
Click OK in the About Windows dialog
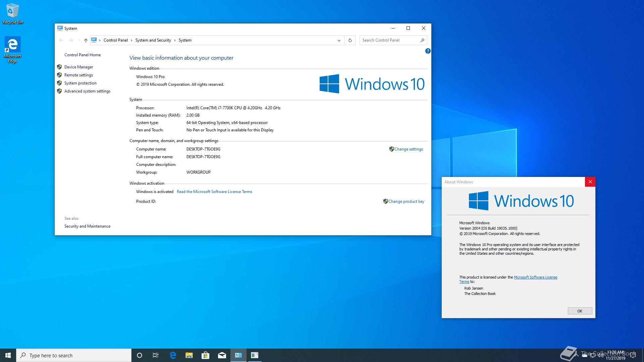pyautogui.click(x=580, y=311)
